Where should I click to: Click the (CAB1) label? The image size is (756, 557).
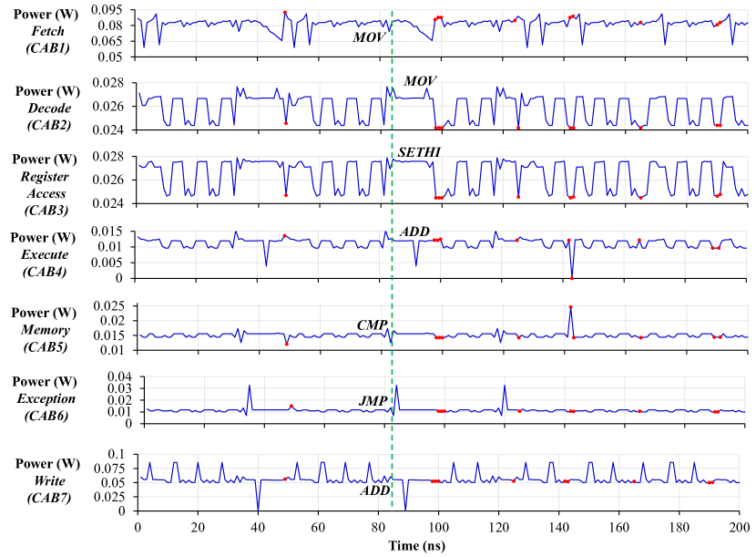[47, 48]
